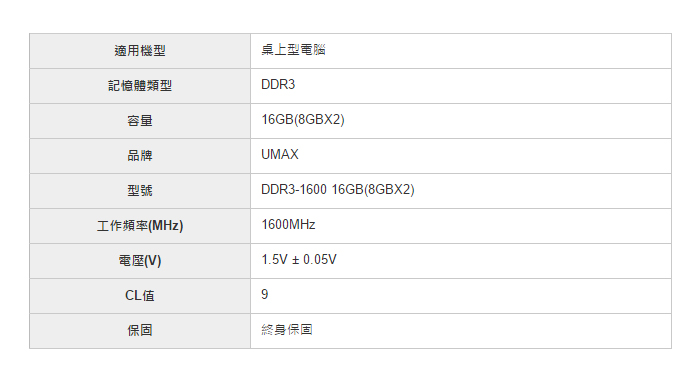The width and height of the screenshot is (700, 374).
Task: Click the empty area of the CL值 row
Action: point(470,296)
